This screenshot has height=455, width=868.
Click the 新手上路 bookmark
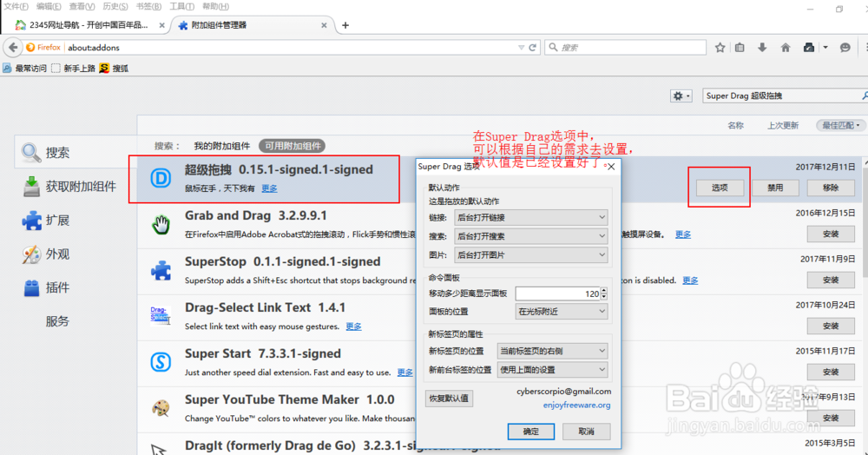point(73,68)
